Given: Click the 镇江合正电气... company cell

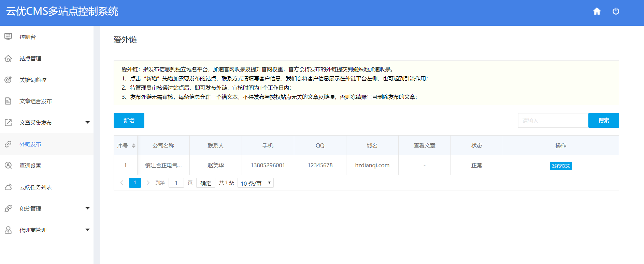Looking at the screenshot, I should click(163, 165).
